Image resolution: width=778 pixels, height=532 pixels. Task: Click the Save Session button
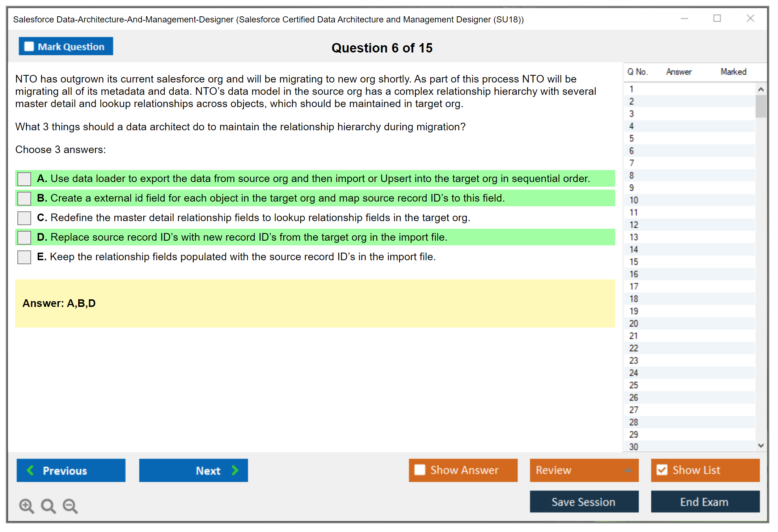point(584,502)
